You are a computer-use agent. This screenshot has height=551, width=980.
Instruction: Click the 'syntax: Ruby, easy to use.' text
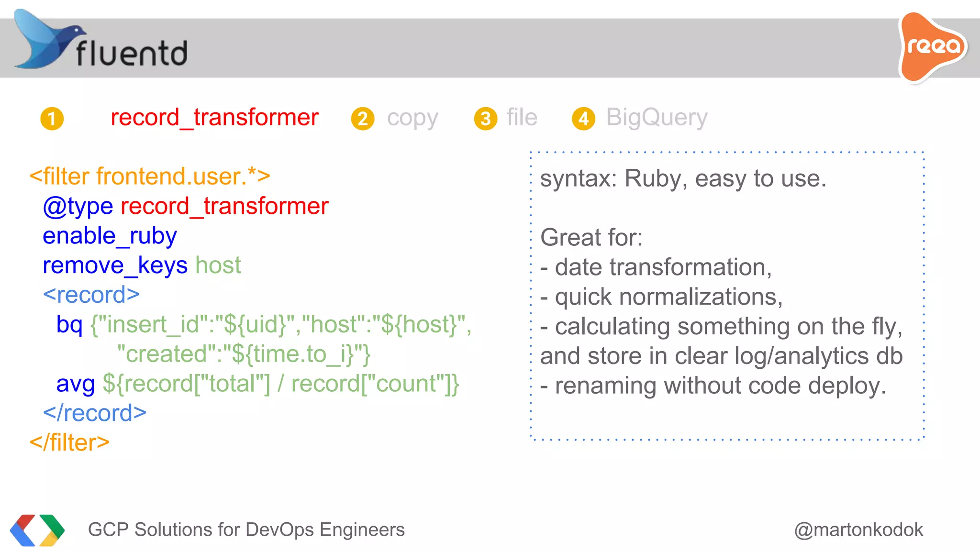tap(683, 178)
